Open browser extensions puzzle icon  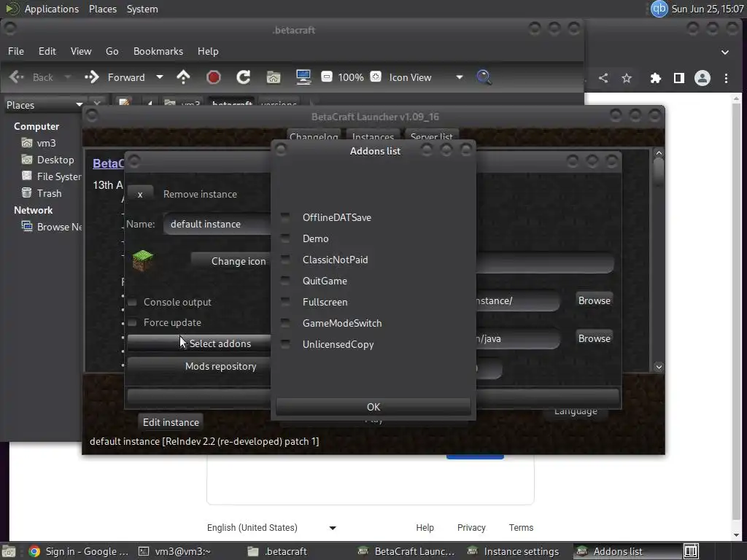tap(656, 78)
